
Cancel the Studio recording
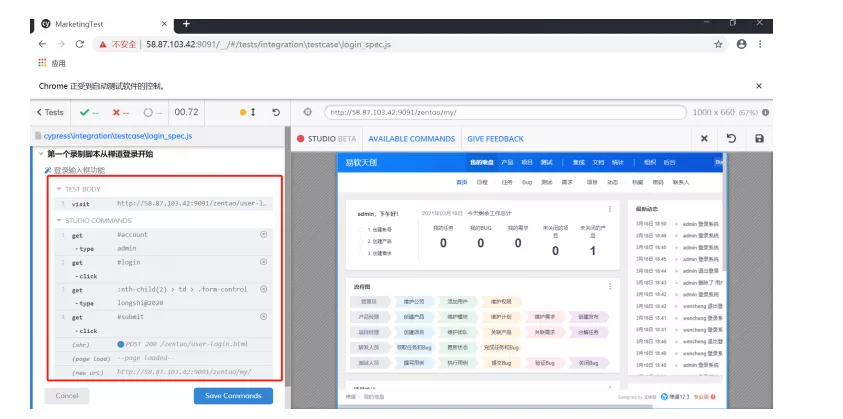pos(67,396)
